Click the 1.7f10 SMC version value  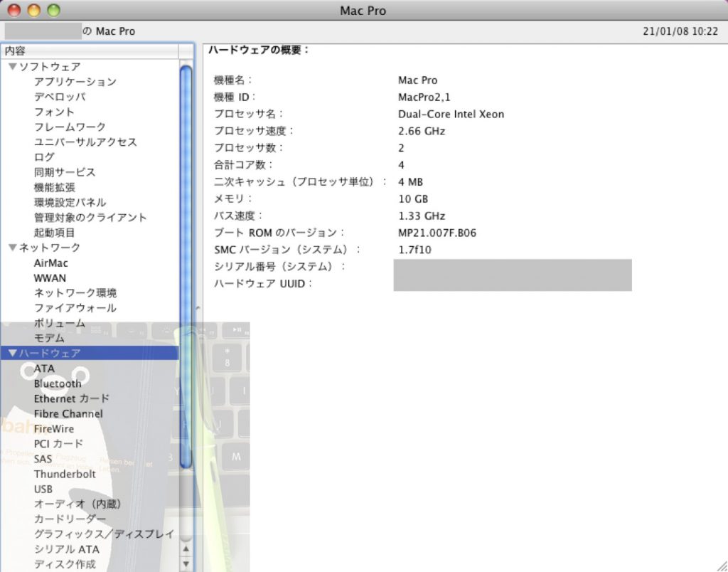coord(415,250)
